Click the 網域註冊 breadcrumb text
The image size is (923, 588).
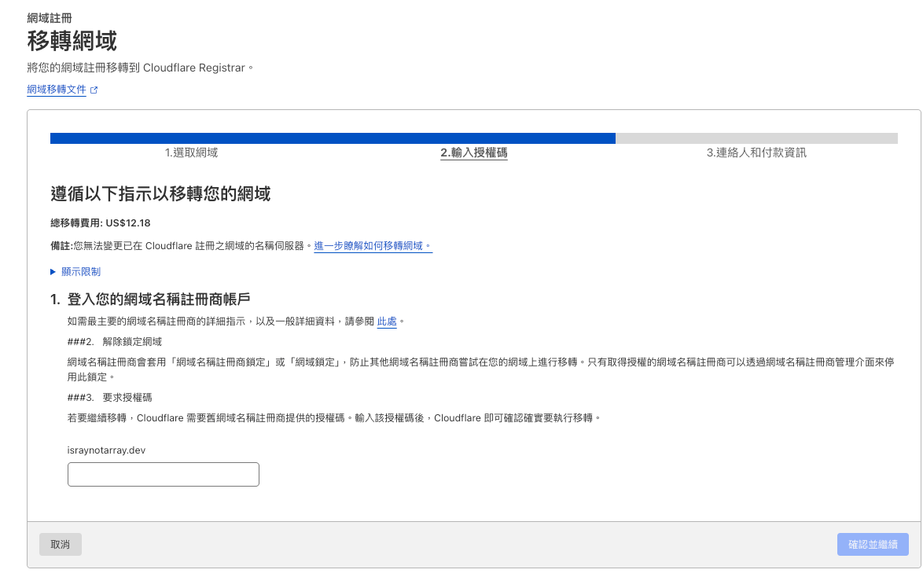tap(50, 17)
